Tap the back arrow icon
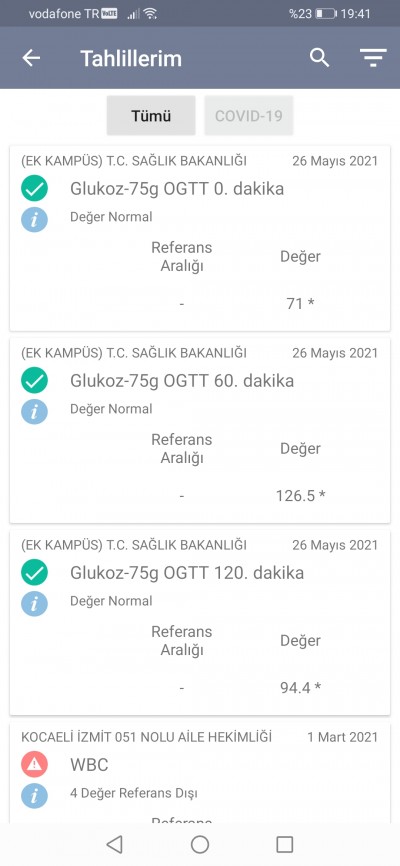This screenshot has height=866, width=400. [x=31, y=58]
